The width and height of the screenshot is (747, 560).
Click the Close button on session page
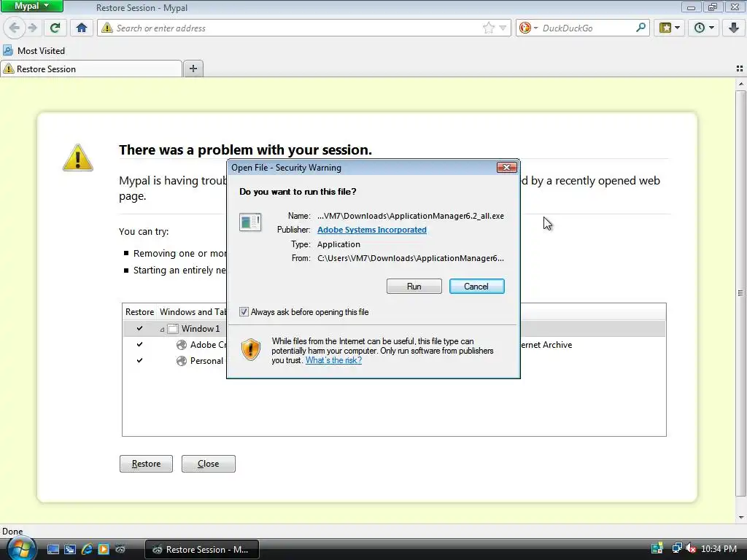tap(208, 464)
